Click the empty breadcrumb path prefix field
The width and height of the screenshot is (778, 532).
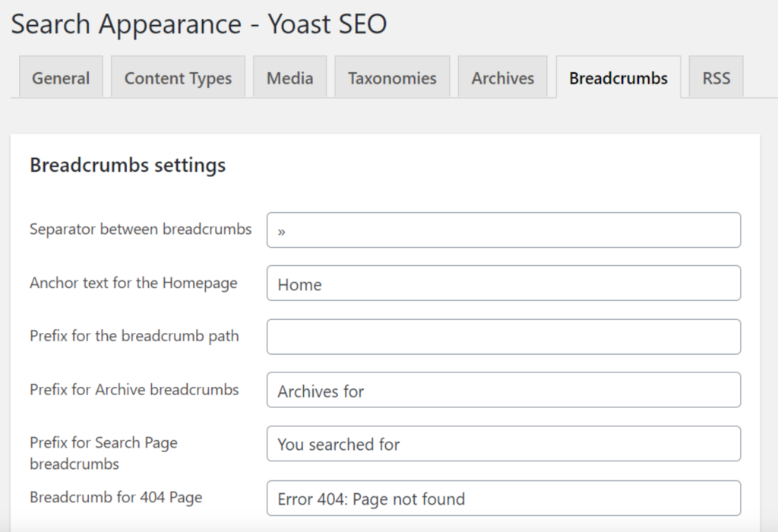(x=503, y=337)
